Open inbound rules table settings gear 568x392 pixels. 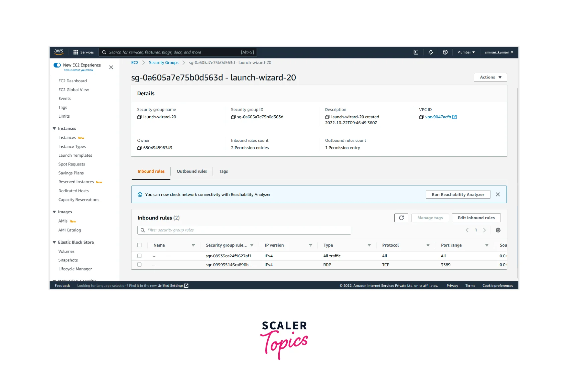[x=498, y=230]
